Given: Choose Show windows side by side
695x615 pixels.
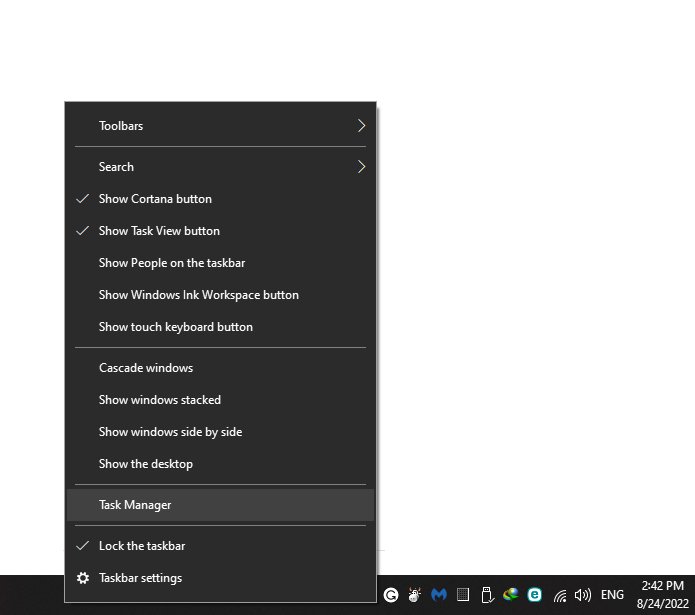Looking at the screenshot, I should pyautogui.click(x=220, y=432).
